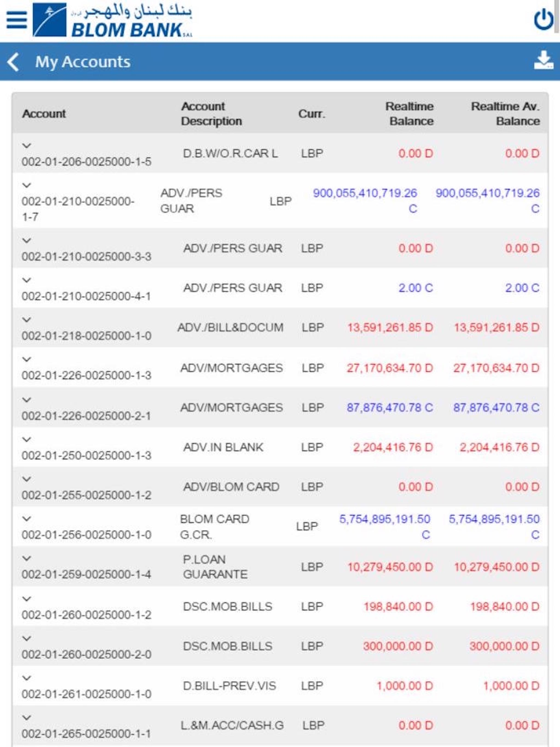The width and height of the screenshot is (560, 747).
Task: Click realtime balance 300,000.00 D
Action: pos(398,646)
